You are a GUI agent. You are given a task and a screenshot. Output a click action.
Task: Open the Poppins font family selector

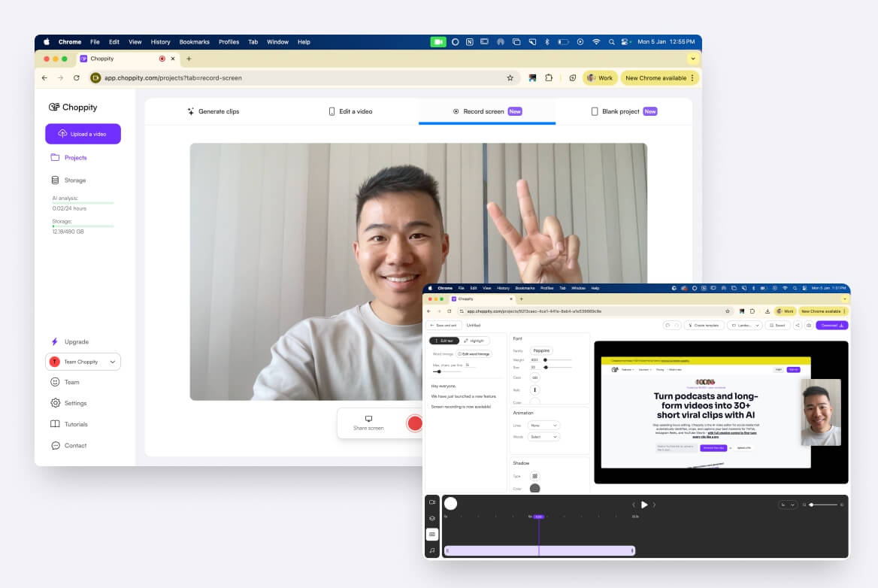[541, 350]
